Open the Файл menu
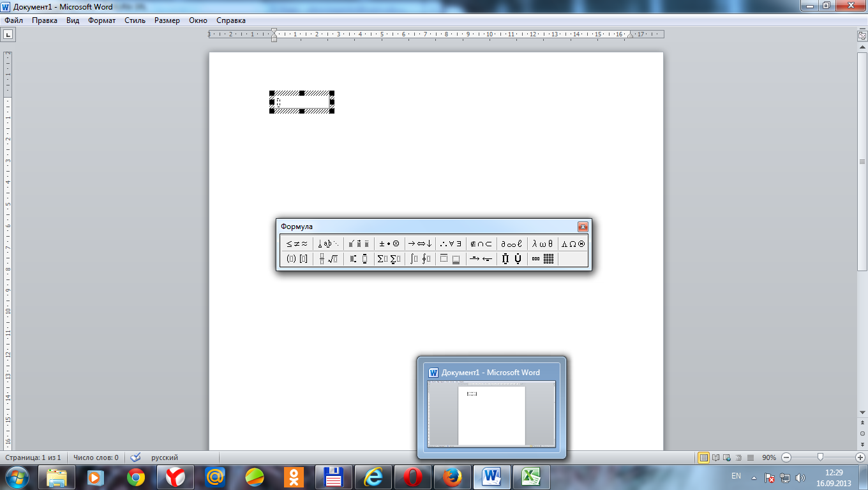Viewport: 868px width, 490px height. pos(13,20)
